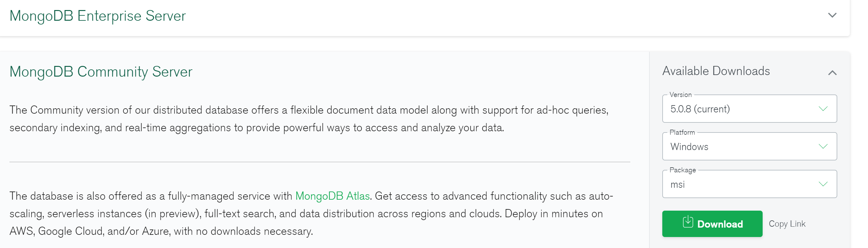The height and width of the screenshot is (248, 868).
Task: Open the Package dropdown showing msi
Action: click(x=749, y=184)
